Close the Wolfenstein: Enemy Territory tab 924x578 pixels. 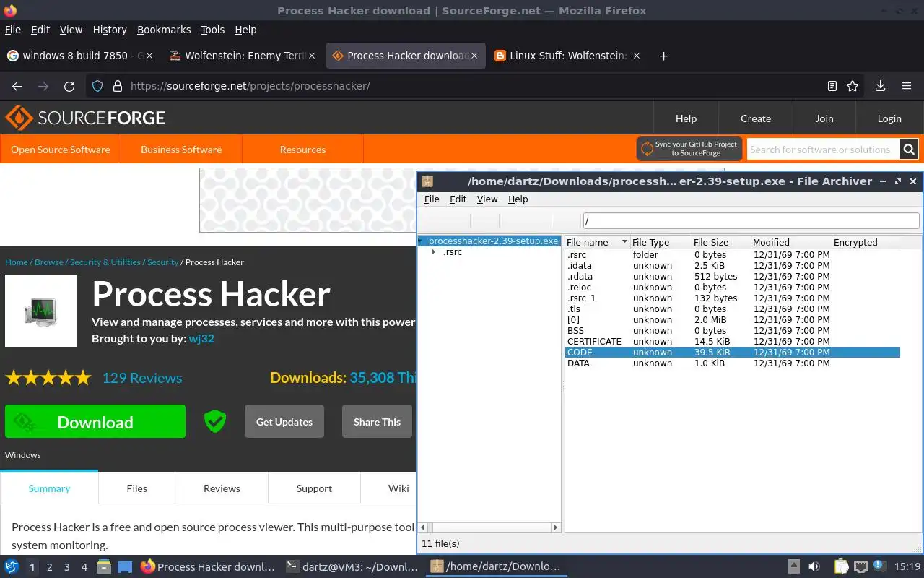(x=312, y=56)
